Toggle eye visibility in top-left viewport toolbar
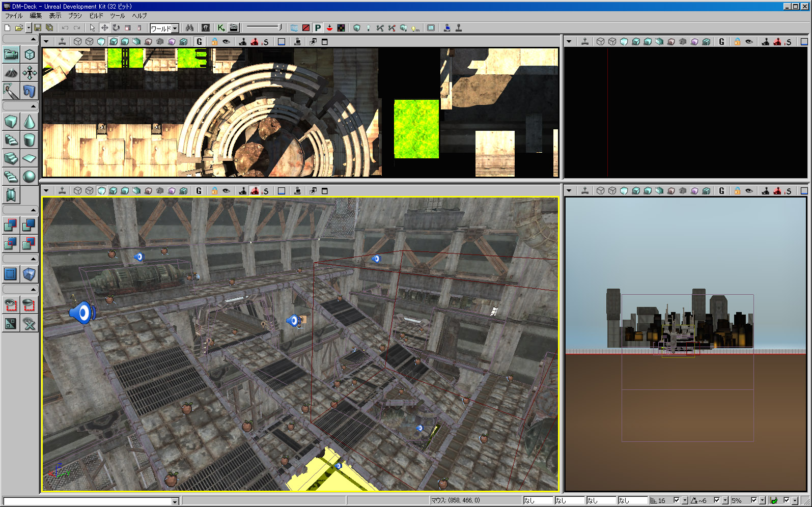This screenshot has width=812, height=507. [x=226, y=42]
